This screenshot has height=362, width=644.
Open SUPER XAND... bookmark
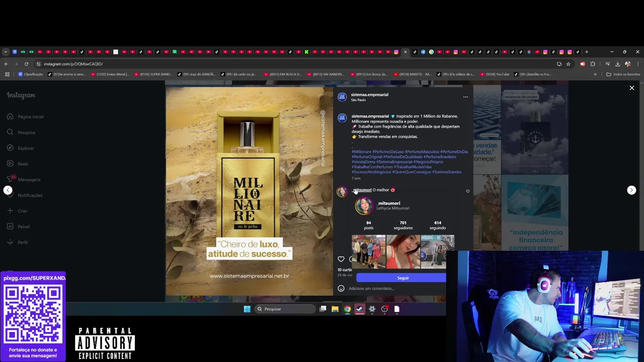[152, 74]
